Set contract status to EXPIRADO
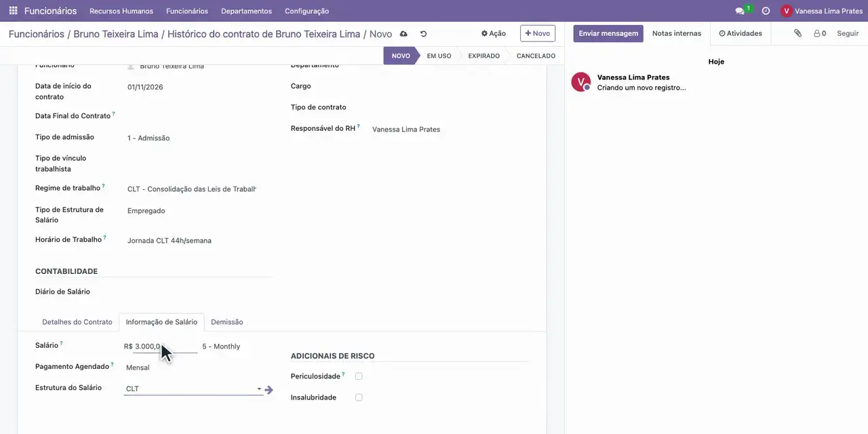 pos(484,56)
